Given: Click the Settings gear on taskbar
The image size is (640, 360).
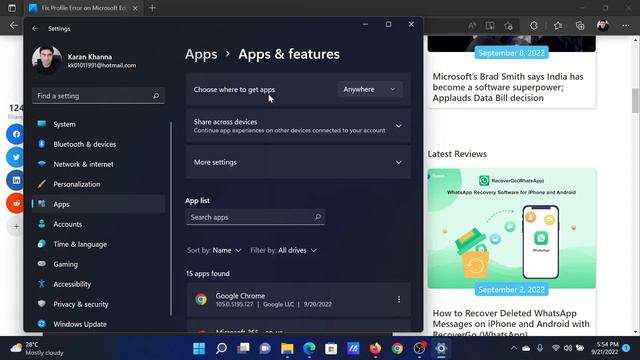Looking at the screenshot, I should tap(441, 348).
